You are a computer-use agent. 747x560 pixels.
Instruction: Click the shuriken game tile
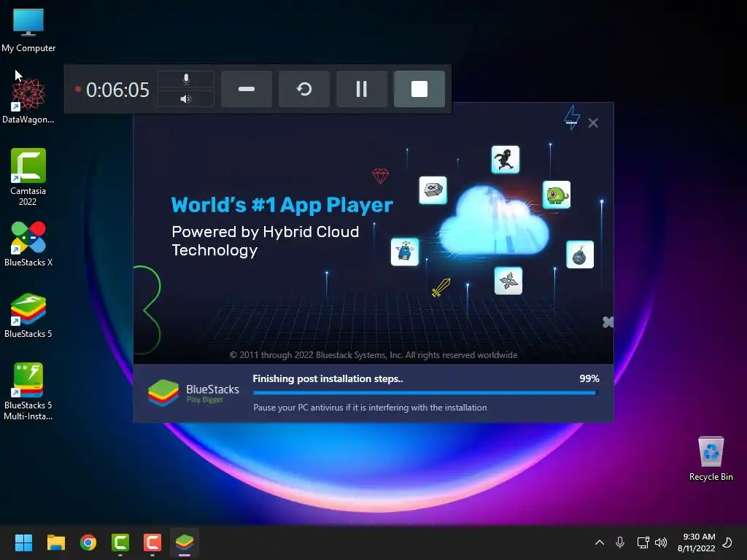click(508, 281)
